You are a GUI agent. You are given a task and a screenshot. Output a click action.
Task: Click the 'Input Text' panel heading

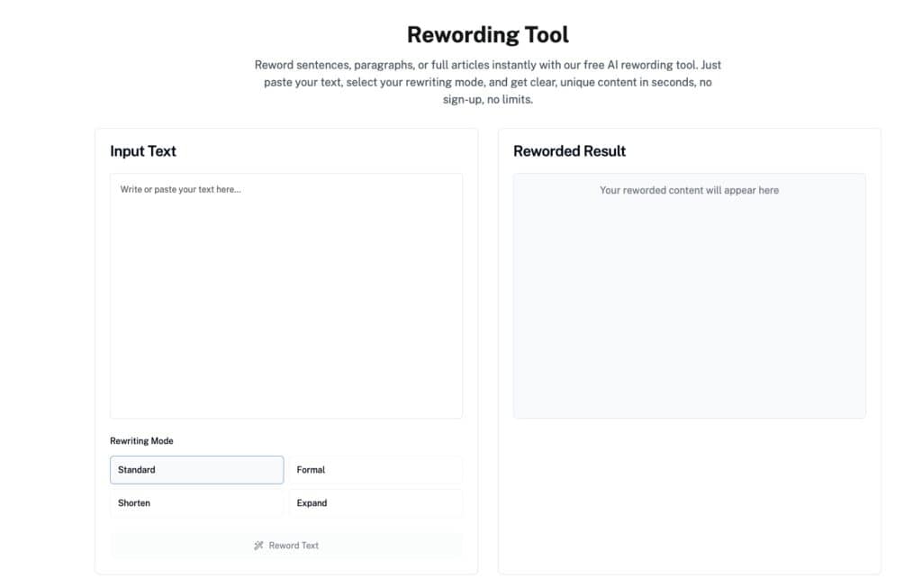[x=143, y=151]
